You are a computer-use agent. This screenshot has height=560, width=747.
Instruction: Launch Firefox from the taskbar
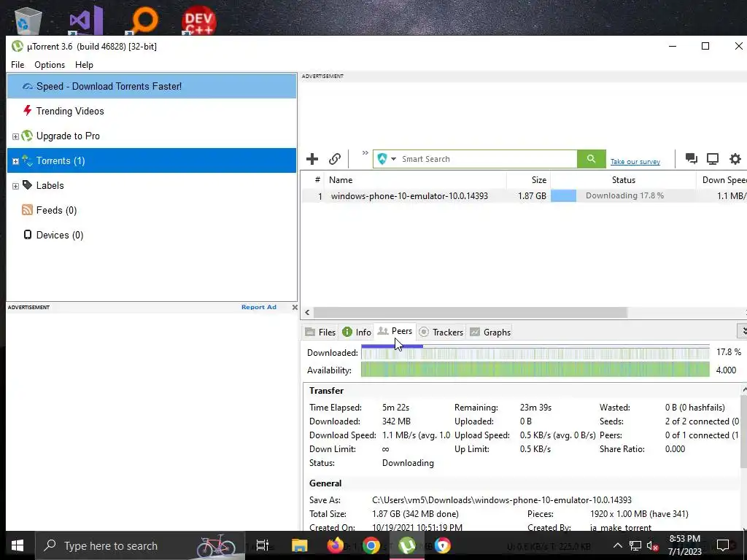point(336,545)
